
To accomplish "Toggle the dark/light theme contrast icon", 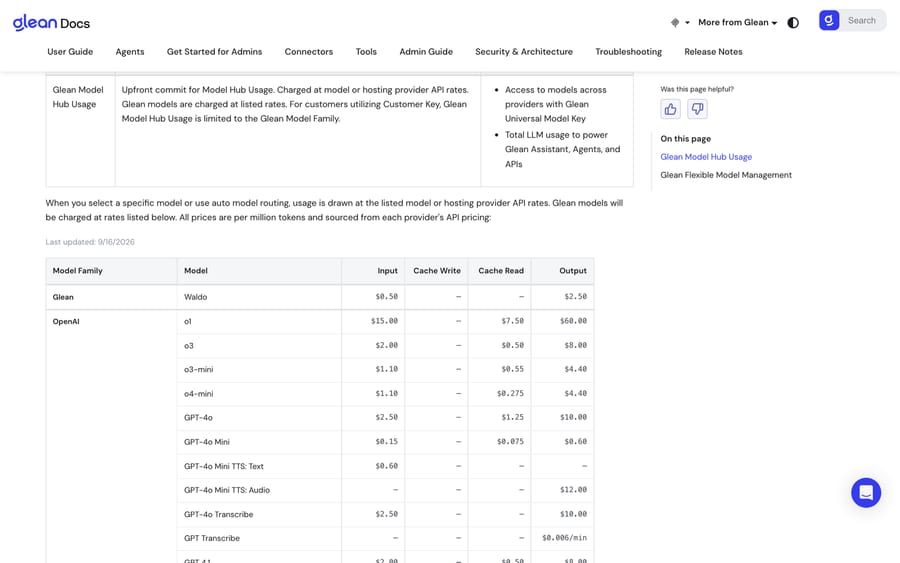I will click(x=793, y=22).
